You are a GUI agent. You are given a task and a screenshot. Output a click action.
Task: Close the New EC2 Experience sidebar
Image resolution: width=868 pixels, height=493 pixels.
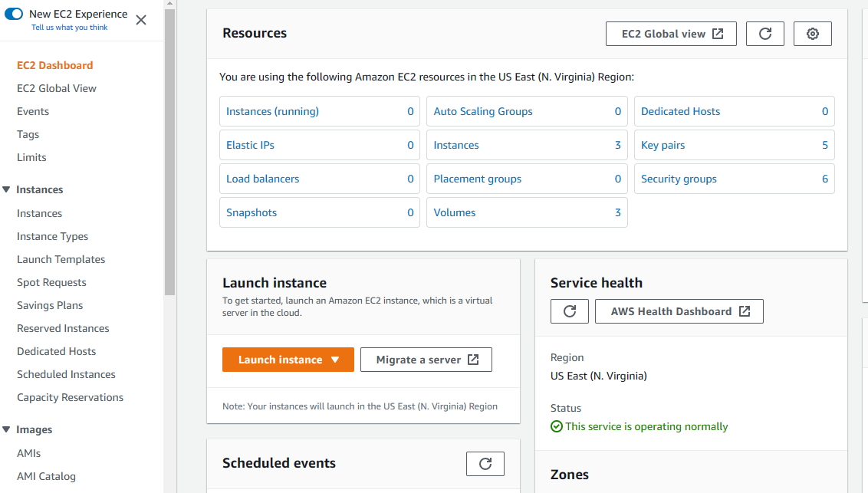(x=141, y=20)
